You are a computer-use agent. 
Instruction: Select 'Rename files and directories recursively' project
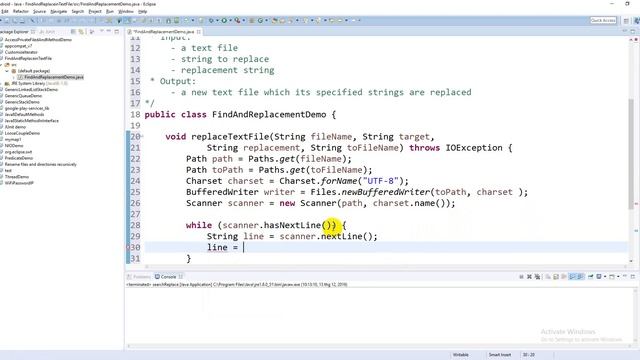[x=40, y=164]
